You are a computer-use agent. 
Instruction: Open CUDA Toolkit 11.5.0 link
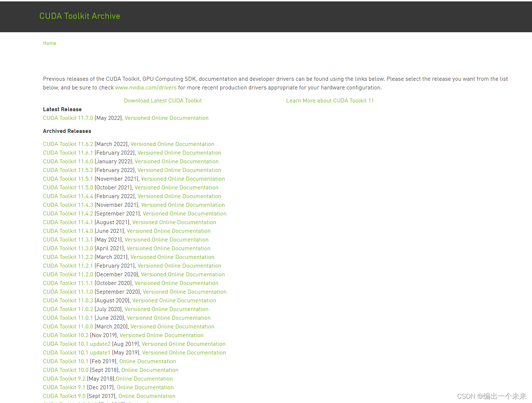[68, 188]
